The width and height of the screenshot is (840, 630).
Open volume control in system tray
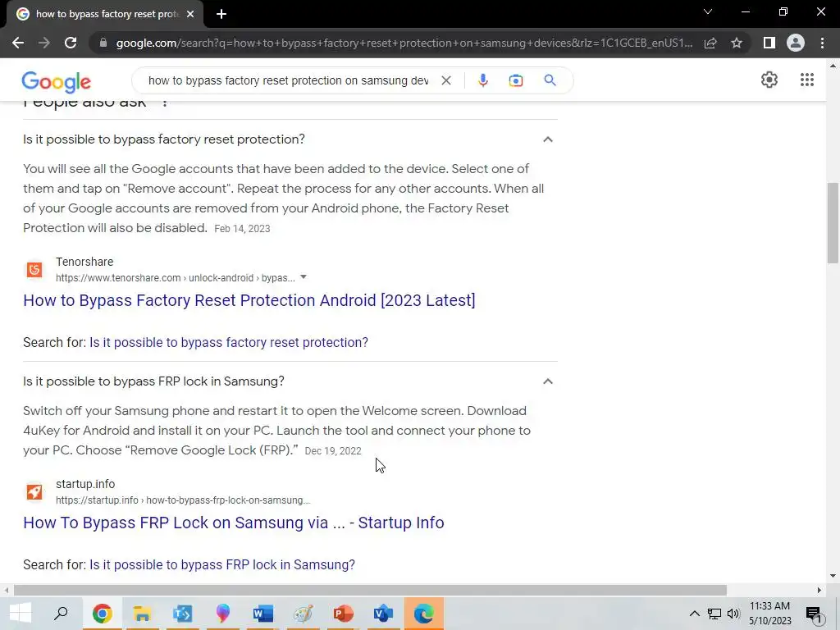[x=733, y=614]
